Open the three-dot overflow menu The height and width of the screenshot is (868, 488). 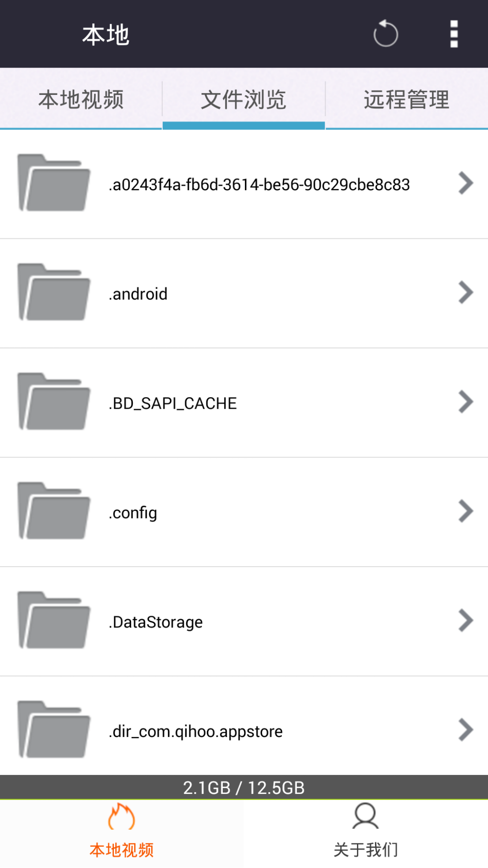(x=454, y=34)
